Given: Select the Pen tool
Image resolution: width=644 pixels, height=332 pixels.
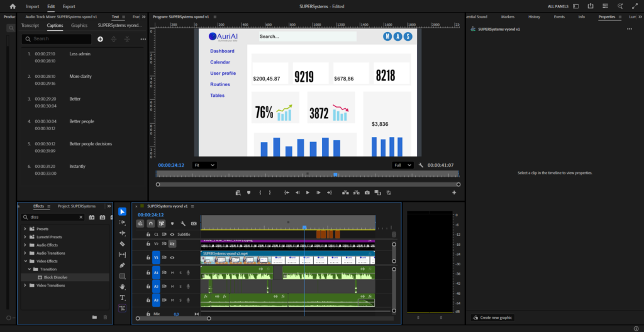Looking at the screenshot, I should pos(123,265).
